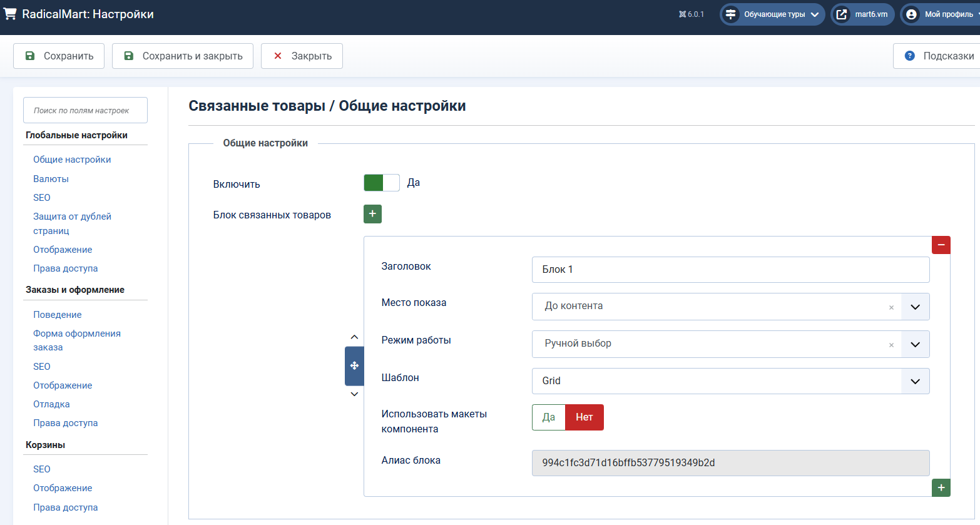Move block down with the down arrow

click(354, 394)
